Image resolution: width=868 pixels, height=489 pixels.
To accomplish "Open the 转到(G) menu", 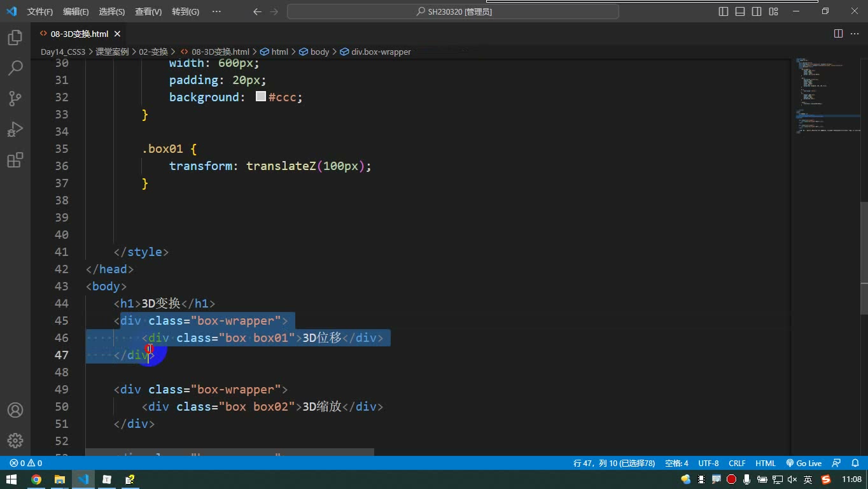I will coord(185,11).
